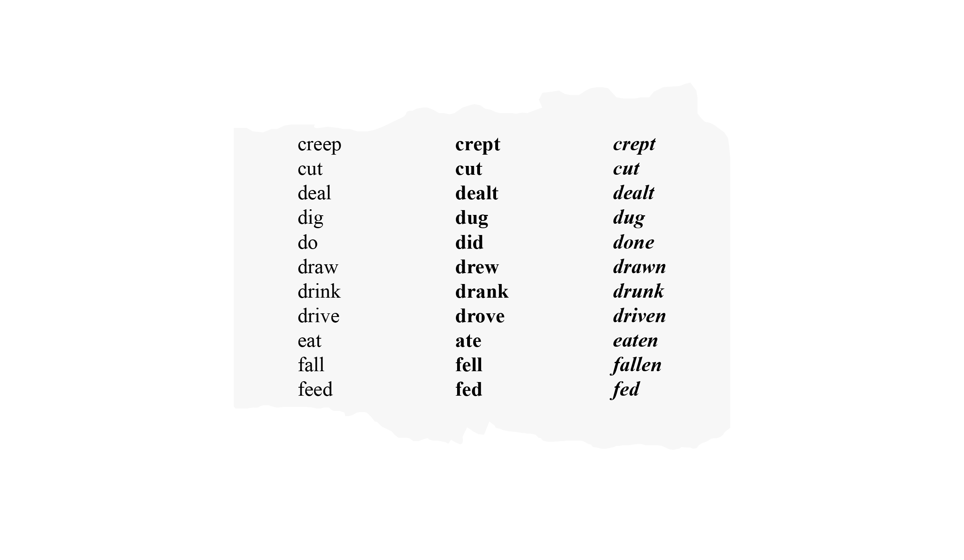Image resolution: width=964 pixels, height=560 pixels.
Task: Select 'drawn' in the italic past participle
Action: click(x=637, y=267)
